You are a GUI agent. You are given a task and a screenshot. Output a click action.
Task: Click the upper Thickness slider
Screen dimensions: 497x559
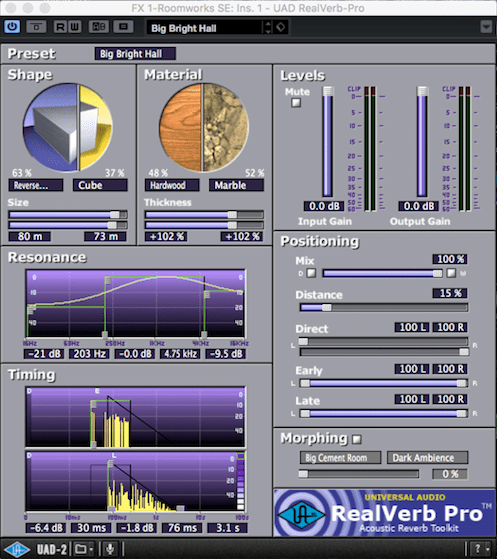click(204, 215)
